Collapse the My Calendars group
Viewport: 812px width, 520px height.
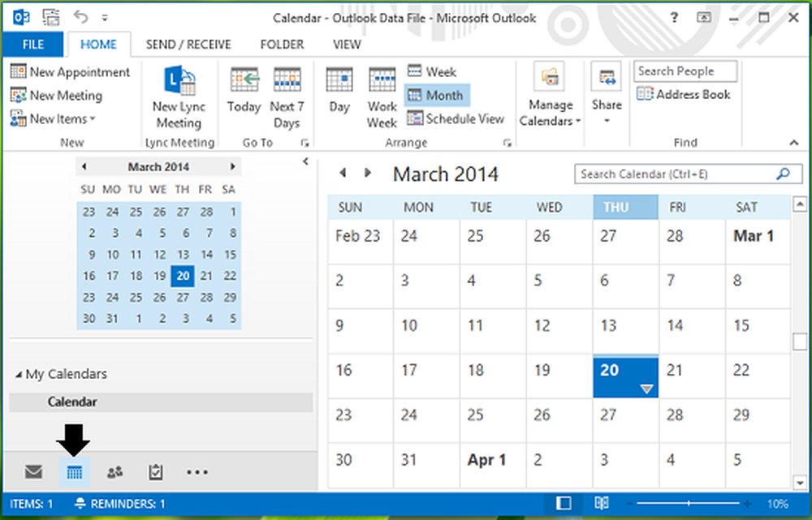pyautogui.click(x=19, y=375)
